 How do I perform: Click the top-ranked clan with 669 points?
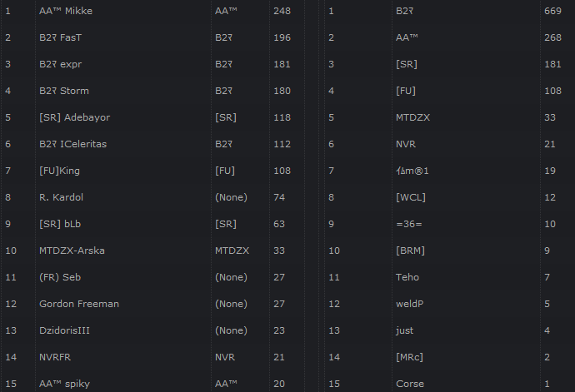tap(406, 11)
